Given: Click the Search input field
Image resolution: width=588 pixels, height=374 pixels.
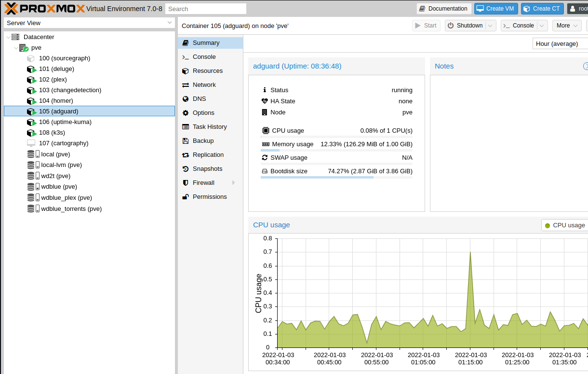Looking at the screenshot, I should [205, 9].
